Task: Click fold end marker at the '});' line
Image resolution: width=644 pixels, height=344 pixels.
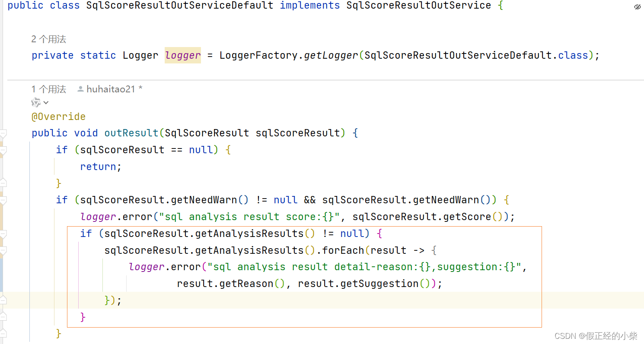Action: tap(3, 300)
